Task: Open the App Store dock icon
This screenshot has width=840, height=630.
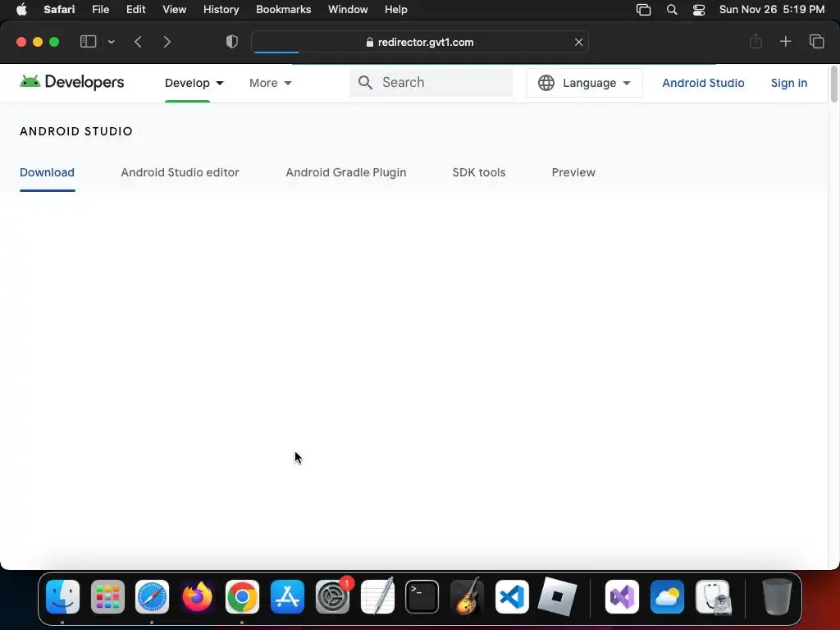Action: point(287,596)
